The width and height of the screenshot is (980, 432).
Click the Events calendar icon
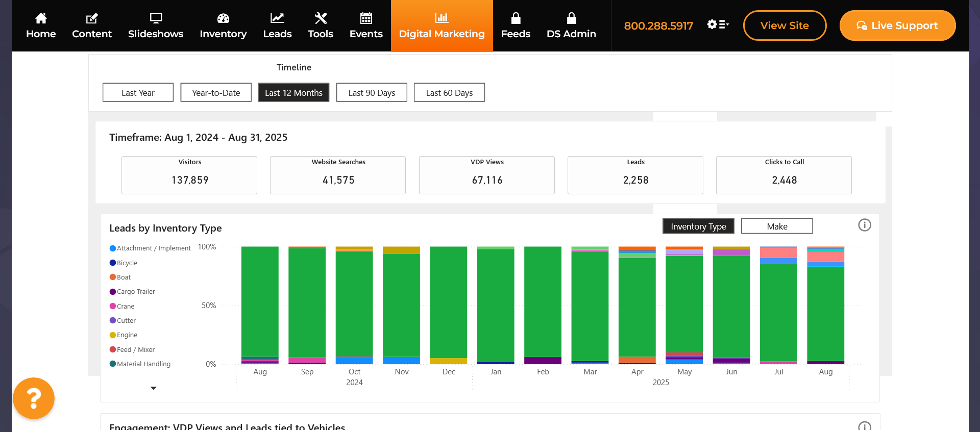pos(366,18)
